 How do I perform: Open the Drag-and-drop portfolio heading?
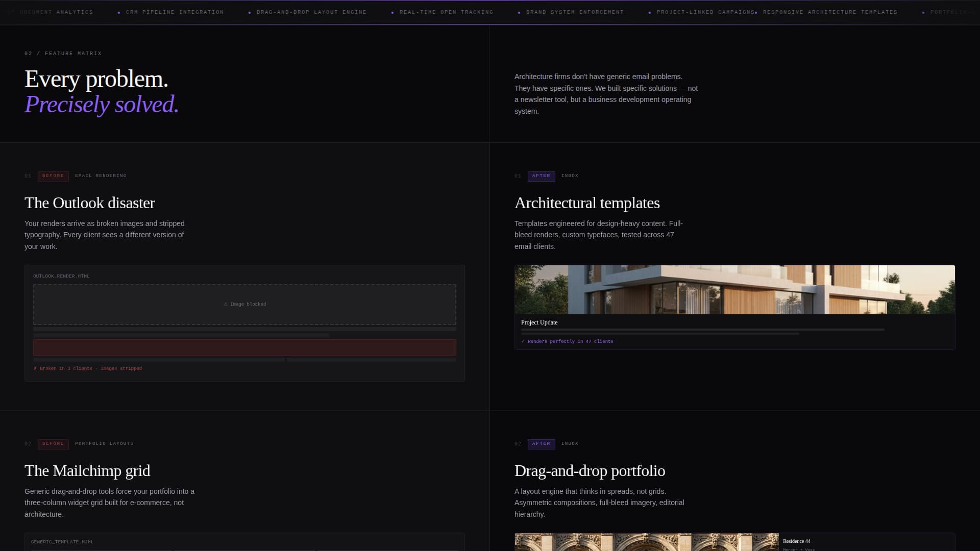tap(590, 471)
